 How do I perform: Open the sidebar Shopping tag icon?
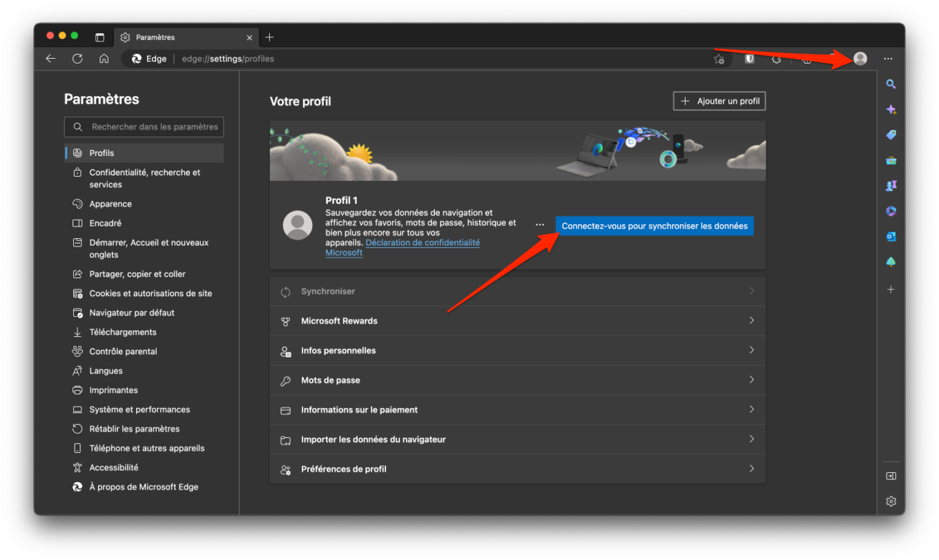[x=891, y=135]
